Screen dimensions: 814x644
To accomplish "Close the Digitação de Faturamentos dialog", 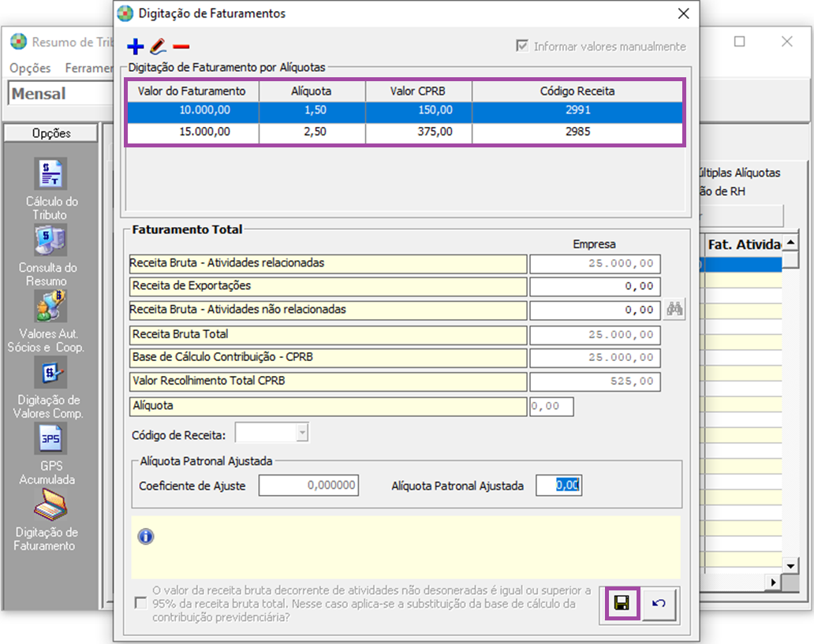I will (x=684, y=13).
